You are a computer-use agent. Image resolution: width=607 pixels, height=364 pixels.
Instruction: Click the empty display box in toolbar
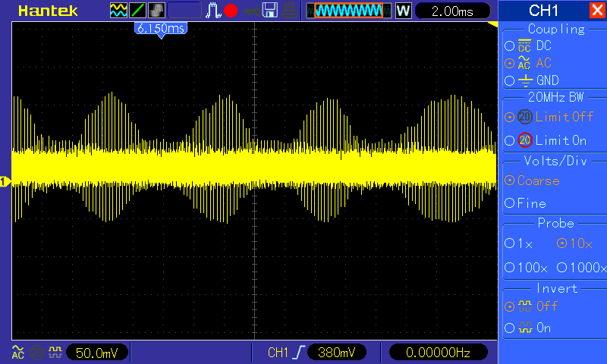pyautogui.click(x=184, y=11)
